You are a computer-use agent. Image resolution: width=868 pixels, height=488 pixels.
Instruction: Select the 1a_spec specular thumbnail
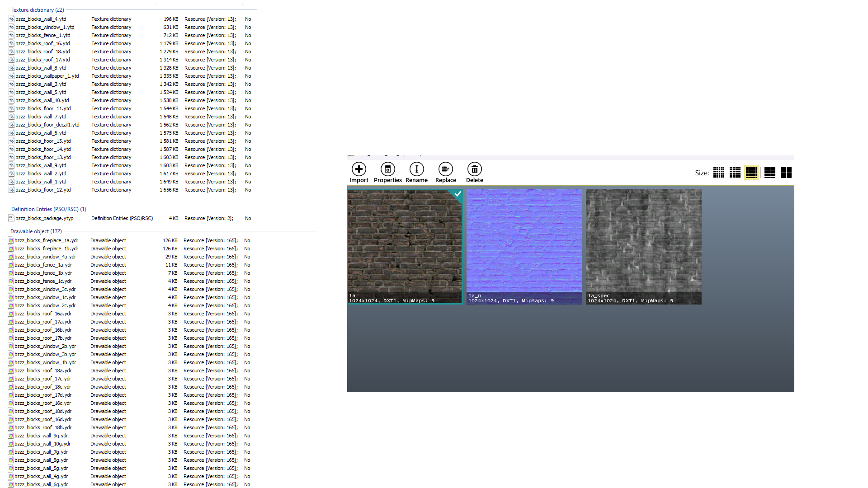pyautogui.click(x=643, y=247)
